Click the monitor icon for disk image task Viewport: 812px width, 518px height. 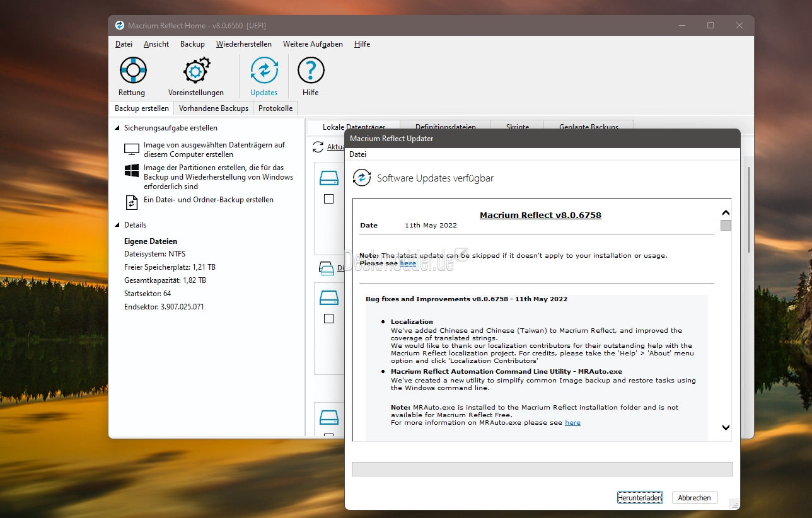pos(132,149)
